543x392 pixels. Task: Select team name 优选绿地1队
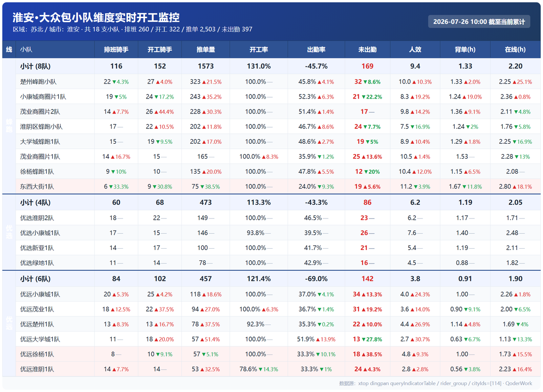click(37, 263)
